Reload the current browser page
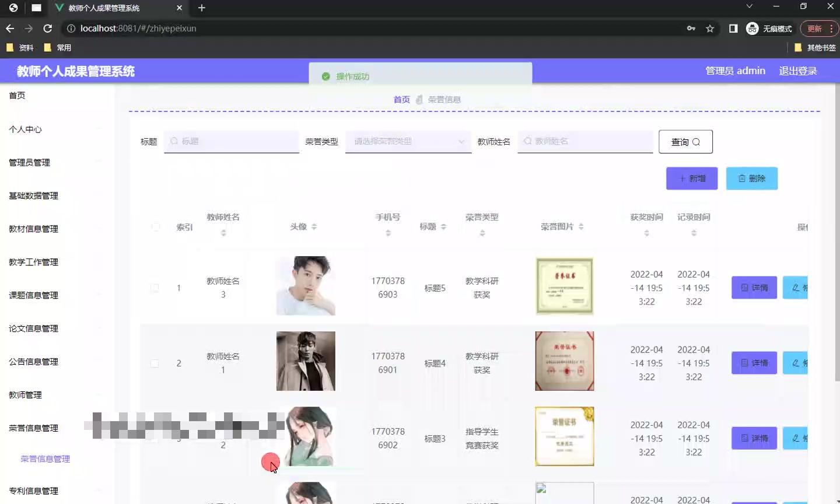840x504 pixels. pos(48,29)
